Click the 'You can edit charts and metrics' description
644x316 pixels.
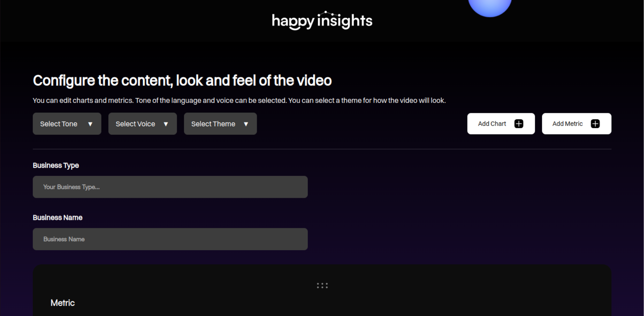(239, 100)
